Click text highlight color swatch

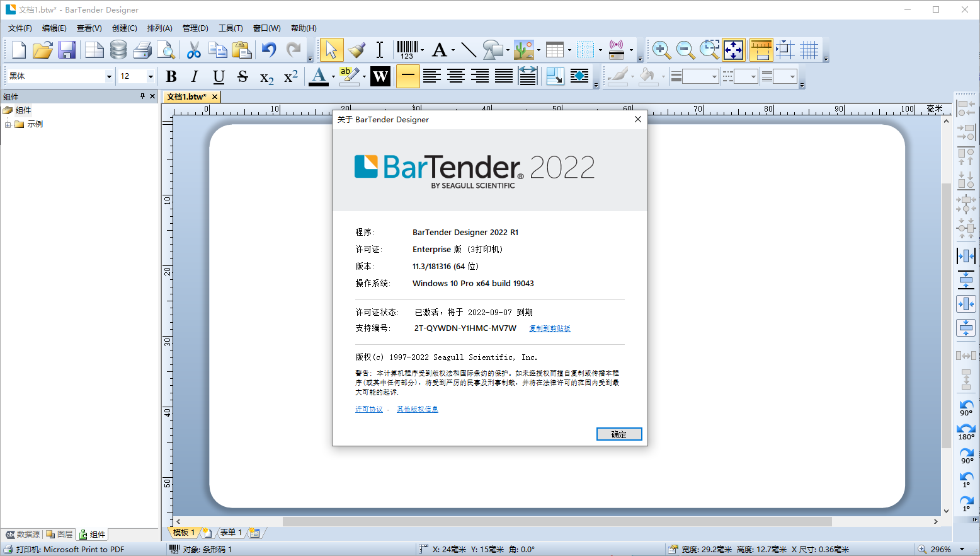[348, 76]
